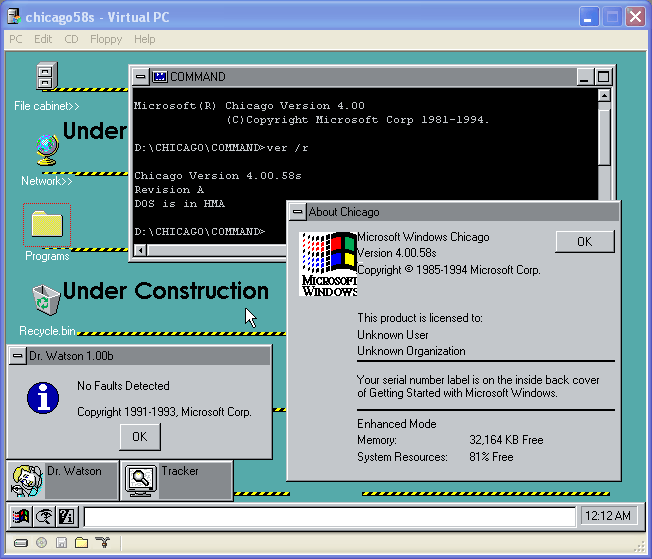This screenshot has height=559, width=652.
Task: Click the blue info icon in Dr. Watson dialog
Action: pyautogui.click(x=43, y=398)
